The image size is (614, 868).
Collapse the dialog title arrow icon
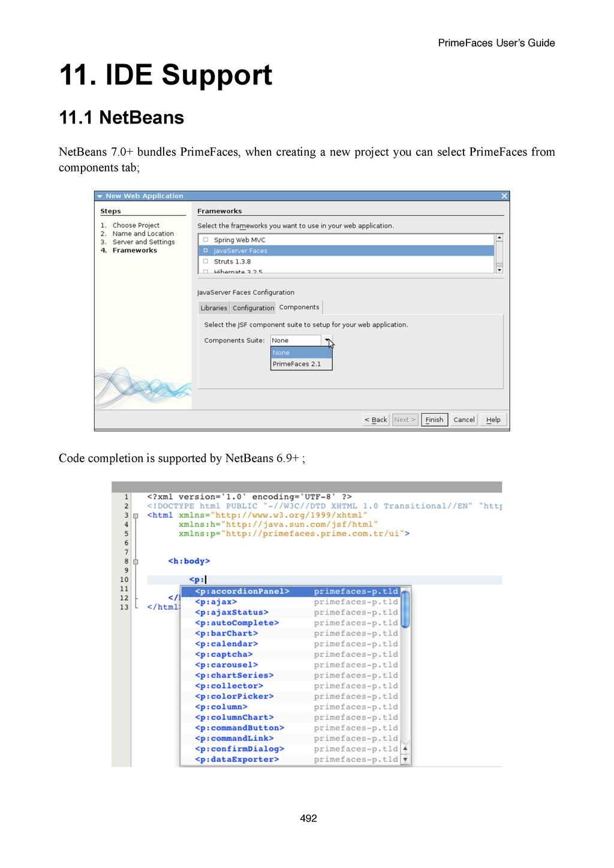click(x=100, y=196)
